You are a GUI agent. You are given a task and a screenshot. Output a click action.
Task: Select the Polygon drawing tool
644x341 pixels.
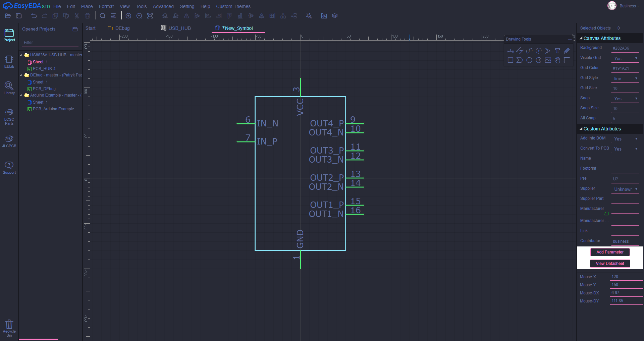520,60
